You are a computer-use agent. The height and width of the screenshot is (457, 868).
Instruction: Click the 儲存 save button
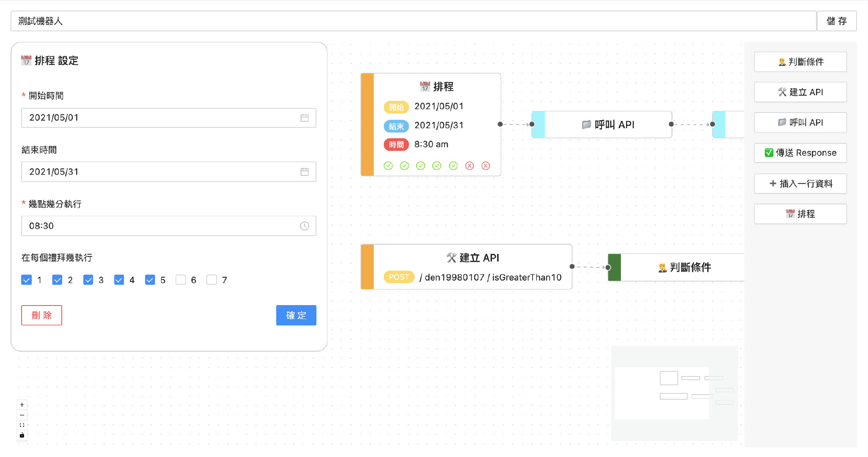(x=837, y=21)
